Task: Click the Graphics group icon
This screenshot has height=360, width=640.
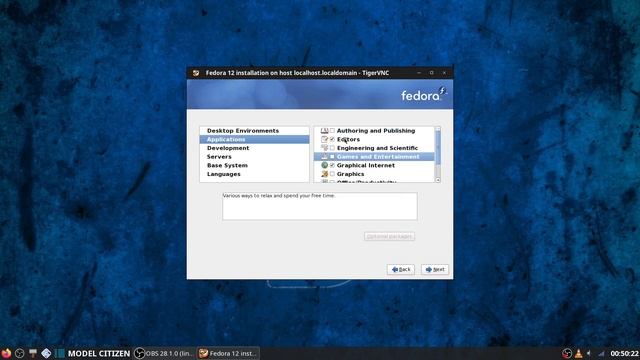Action: pyautogui.click(x=324, y=174)
